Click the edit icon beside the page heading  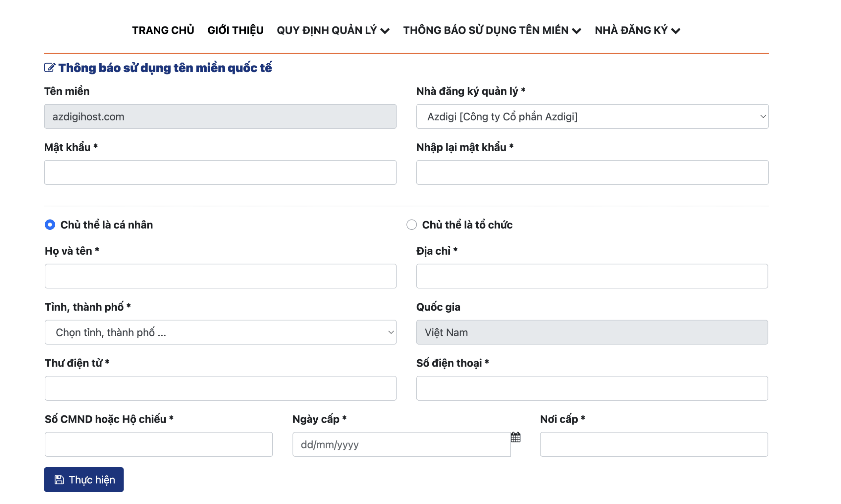click(x=49, y=68)
